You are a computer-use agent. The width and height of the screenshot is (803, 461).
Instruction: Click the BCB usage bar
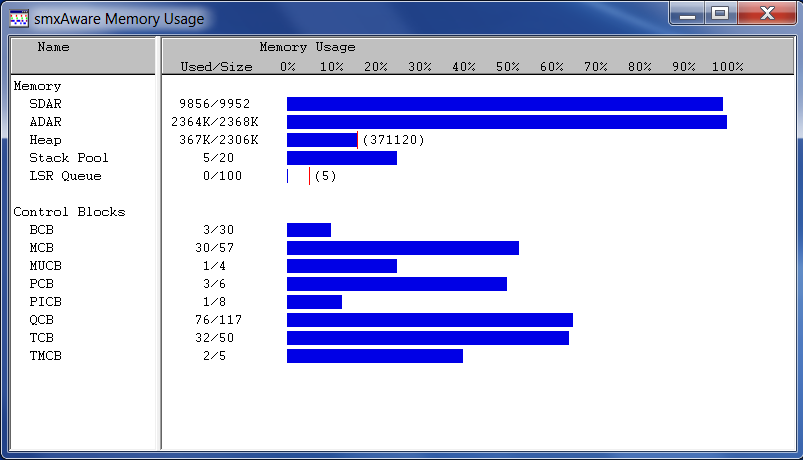pyautogui.click(x=309, y=230)
